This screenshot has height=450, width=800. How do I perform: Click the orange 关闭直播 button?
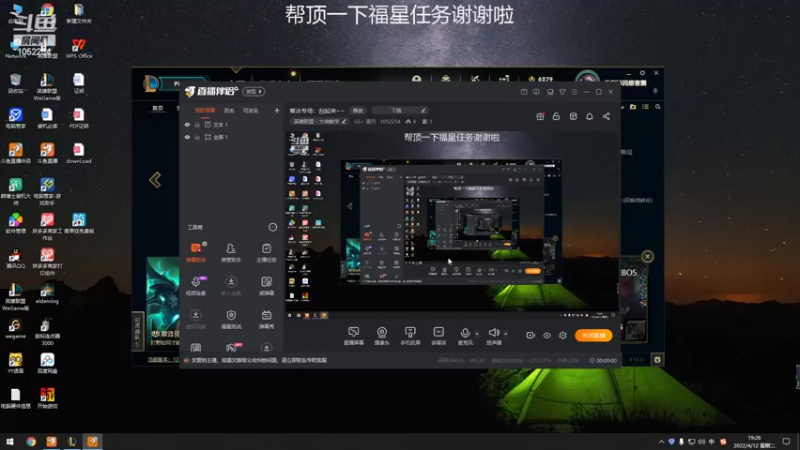(593, 335)
